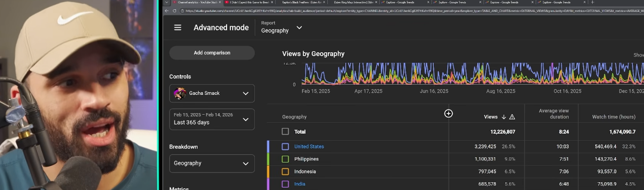Click the Indonesia row label
This screenshot has height=190, width=644.
305,172
